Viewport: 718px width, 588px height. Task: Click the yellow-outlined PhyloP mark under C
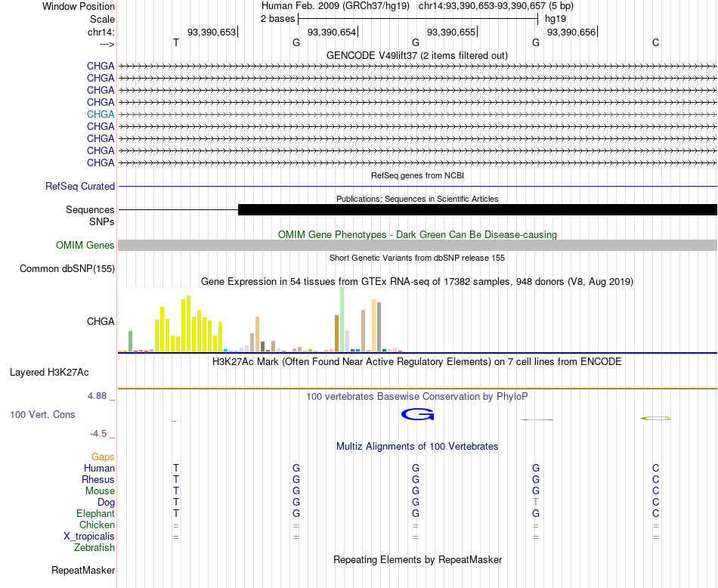656,418
